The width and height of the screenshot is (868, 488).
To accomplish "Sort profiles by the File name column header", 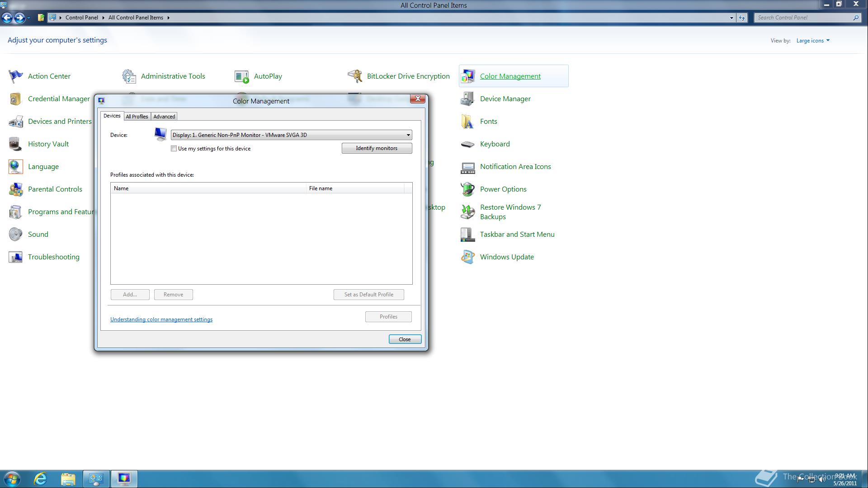I will [x=355, y=188].
